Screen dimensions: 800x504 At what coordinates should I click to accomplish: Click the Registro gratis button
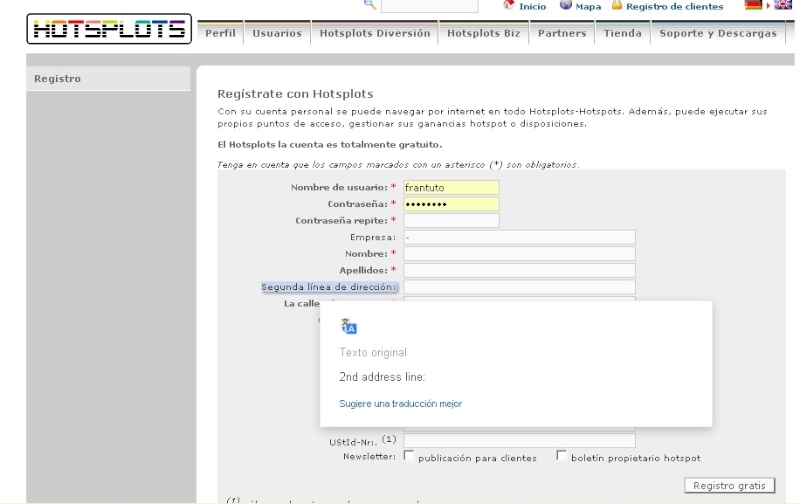730,486
